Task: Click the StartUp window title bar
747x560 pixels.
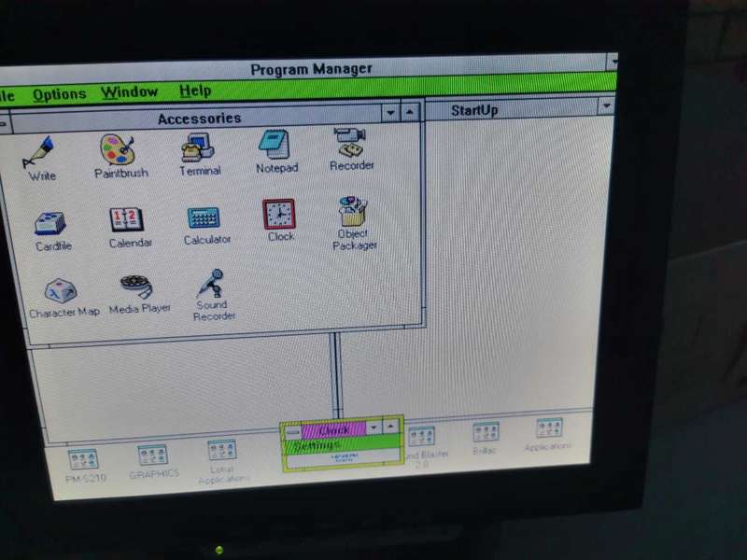Action: point(513,110)
